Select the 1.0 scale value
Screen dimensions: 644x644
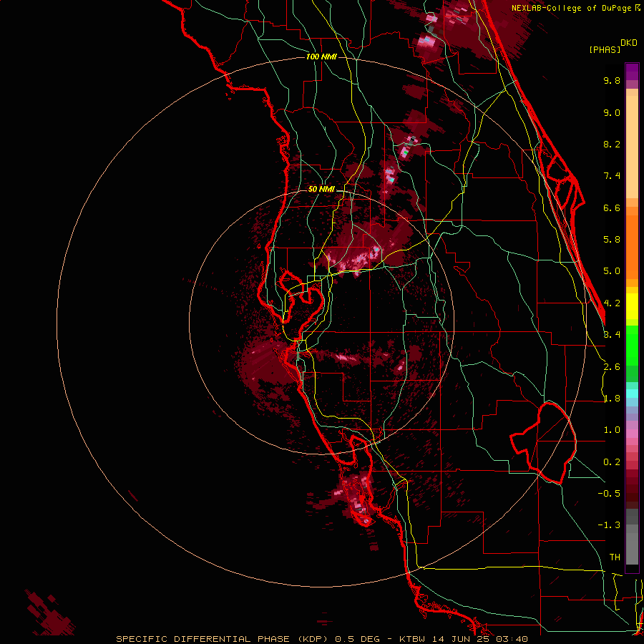tap(612, 430)
